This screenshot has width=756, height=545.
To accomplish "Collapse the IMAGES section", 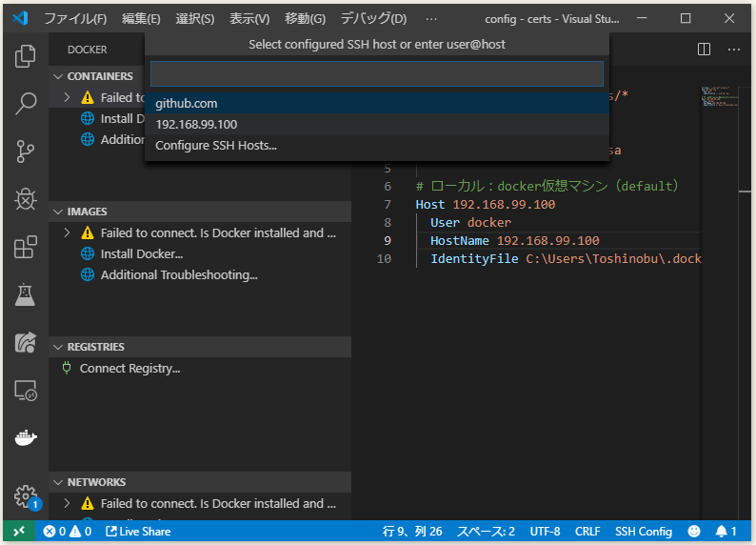I will [58, 212].
